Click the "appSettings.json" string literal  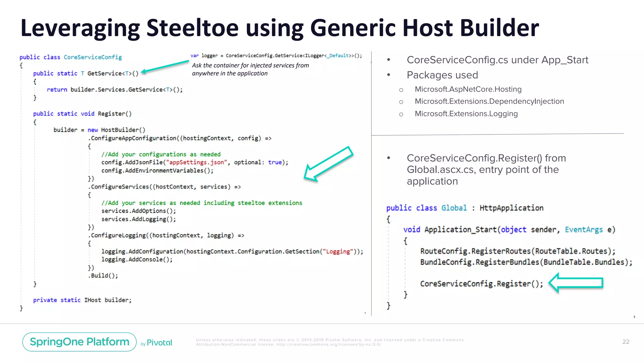(197, 162)
